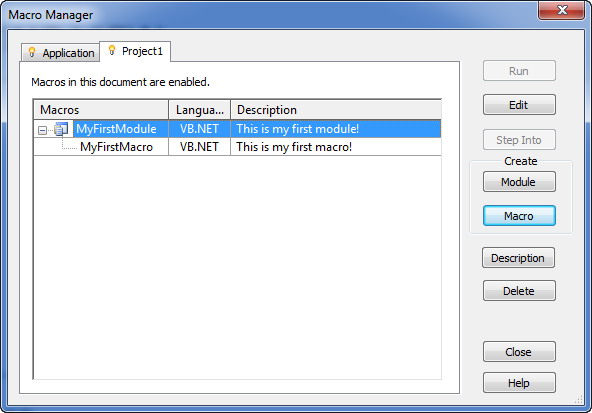Create a new Module
Screen dimensions: 592x413
click(x=519, y=182)
